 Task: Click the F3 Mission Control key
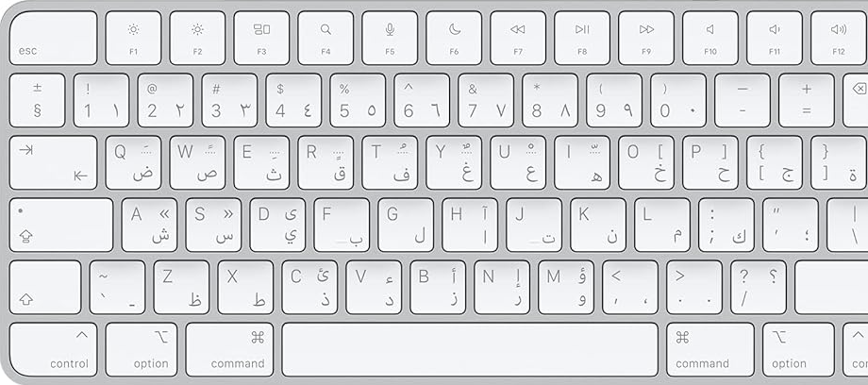261,38
